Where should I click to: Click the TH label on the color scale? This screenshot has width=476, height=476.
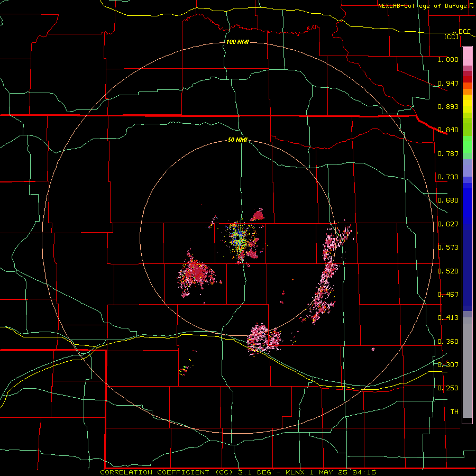454,412
